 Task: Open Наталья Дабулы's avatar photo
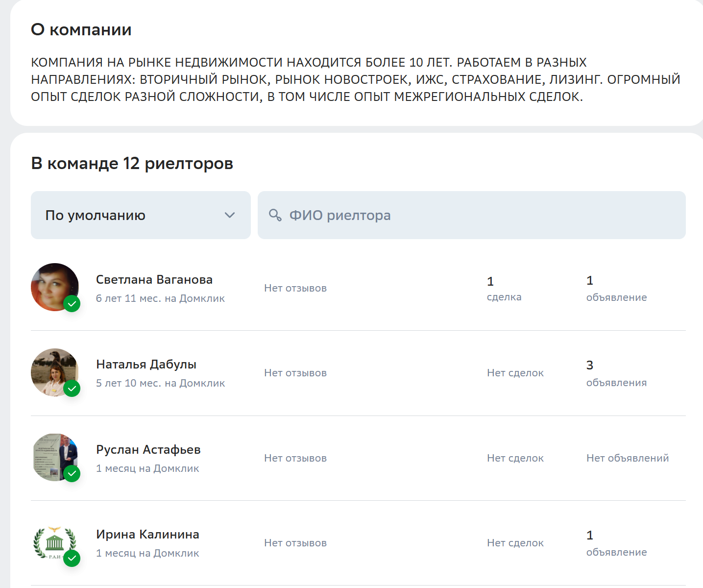click(x=53, y=370)
